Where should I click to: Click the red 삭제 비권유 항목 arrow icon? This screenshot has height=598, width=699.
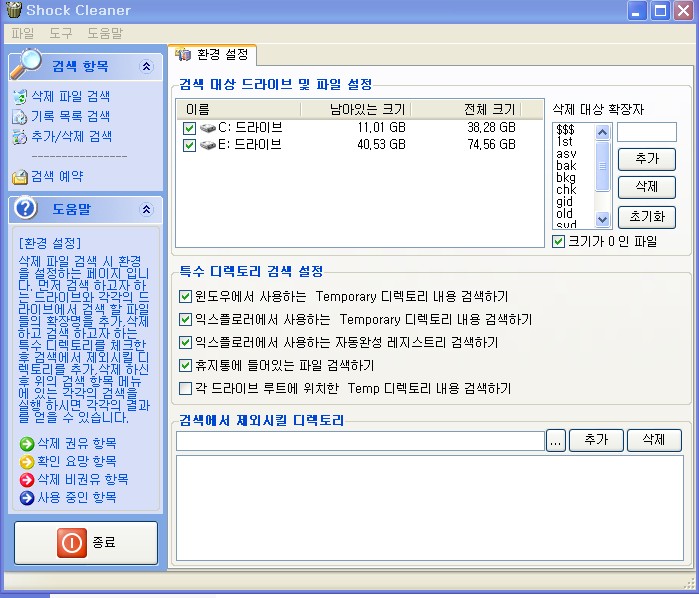point(26,479)
